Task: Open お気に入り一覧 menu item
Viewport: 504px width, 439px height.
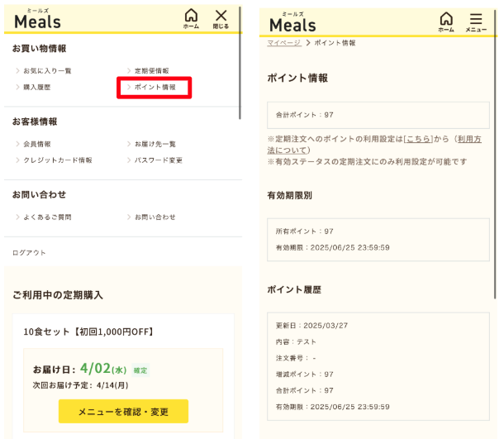Action: pos(47,71)
